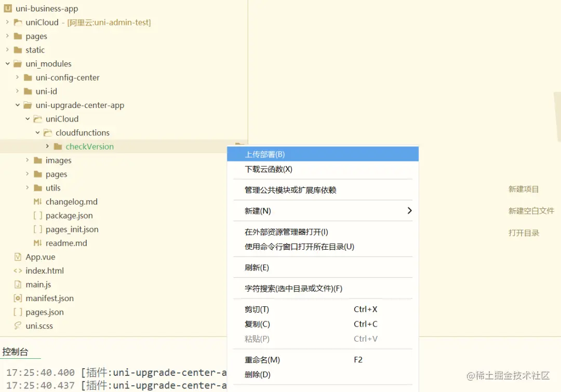561x392 pixels.
Task: Click the 新建空白文件 link
Action: click(531, 211)
